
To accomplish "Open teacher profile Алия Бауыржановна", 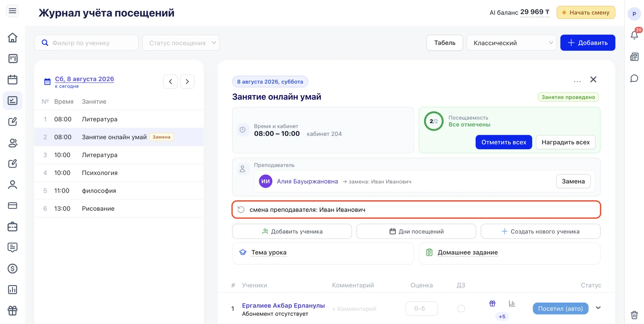I will pyautogui.click(x=307, y=181).
